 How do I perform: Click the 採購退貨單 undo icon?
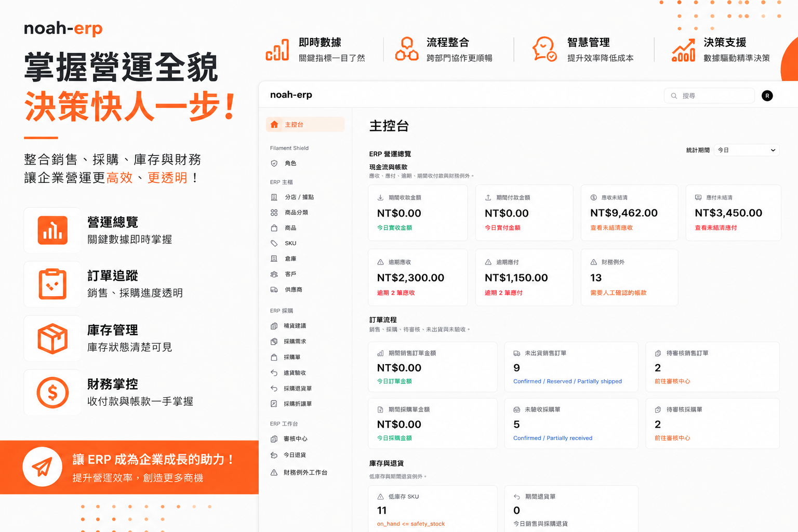pyautogui.click(x=274, y=389)
